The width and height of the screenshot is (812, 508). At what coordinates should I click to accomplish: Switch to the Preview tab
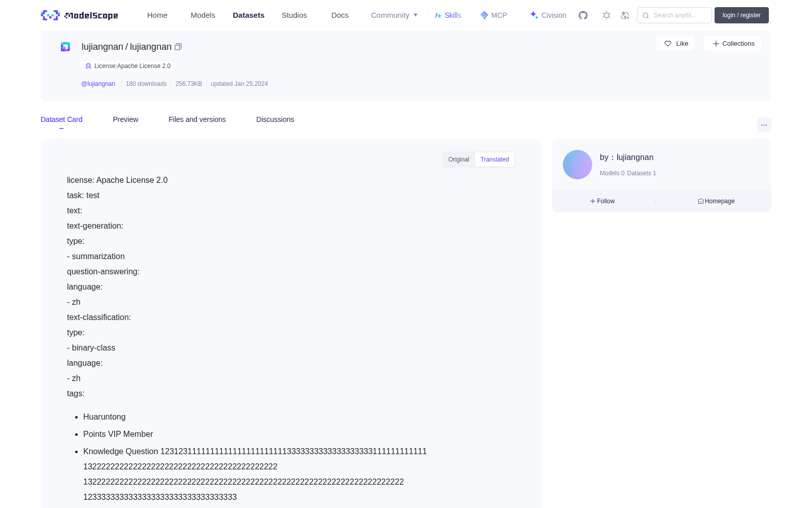(125, 119)
